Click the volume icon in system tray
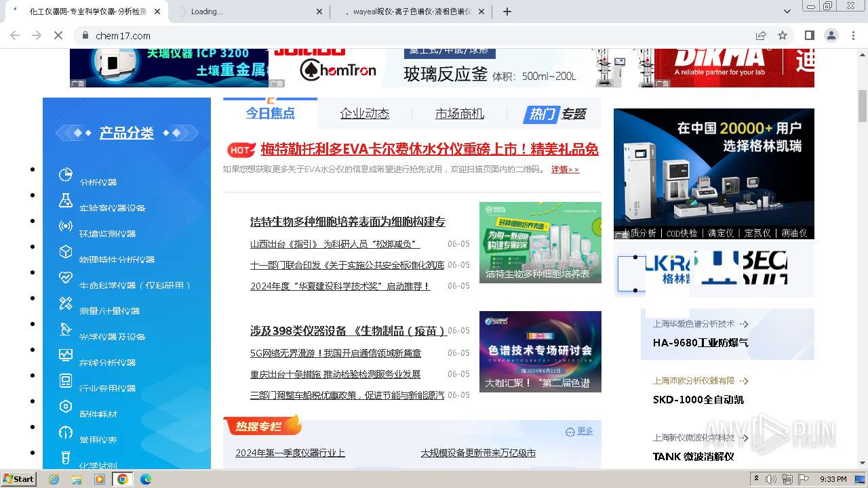Screen dimensions: 868x488 (771, 479)
